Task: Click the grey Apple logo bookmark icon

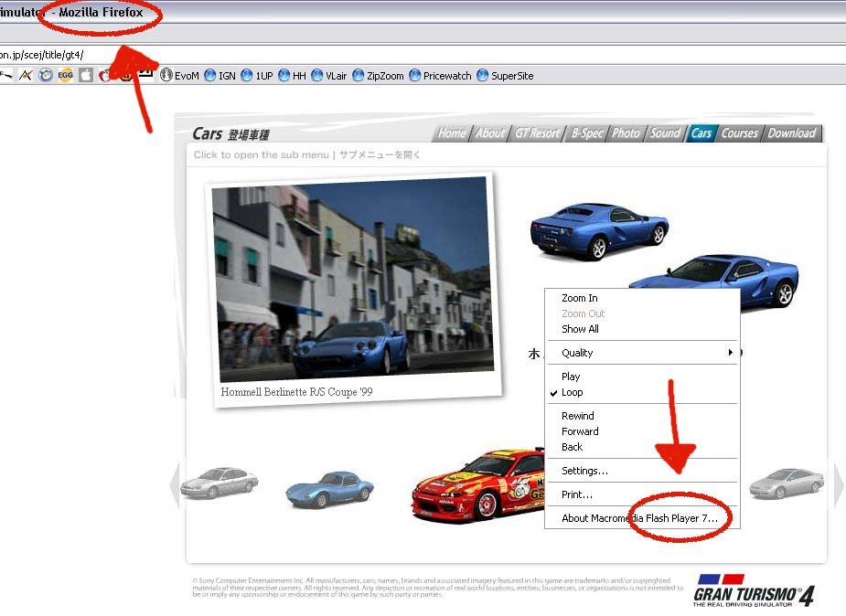Action: click(86, 76)
